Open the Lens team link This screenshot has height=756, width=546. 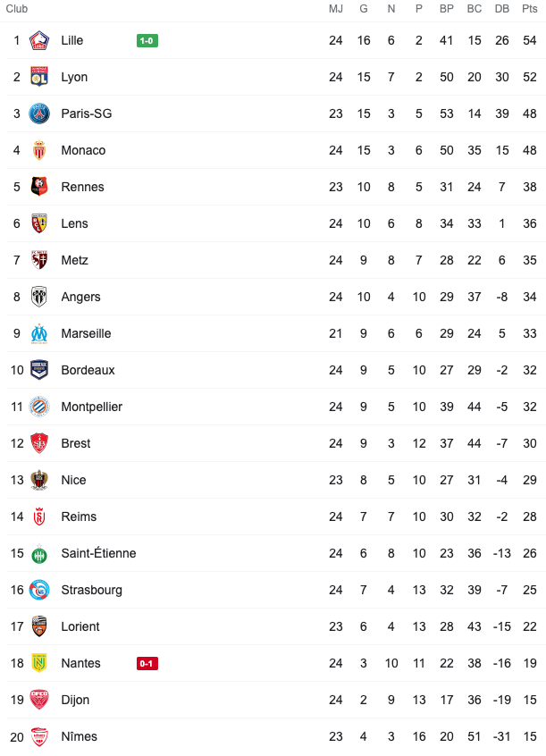(75, 223)
